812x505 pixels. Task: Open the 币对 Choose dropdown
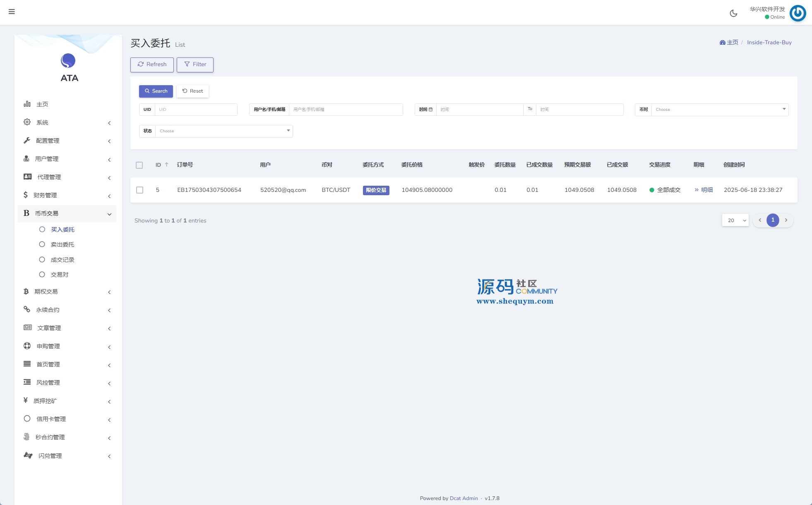pyautogui.click(x=719, y=110)
